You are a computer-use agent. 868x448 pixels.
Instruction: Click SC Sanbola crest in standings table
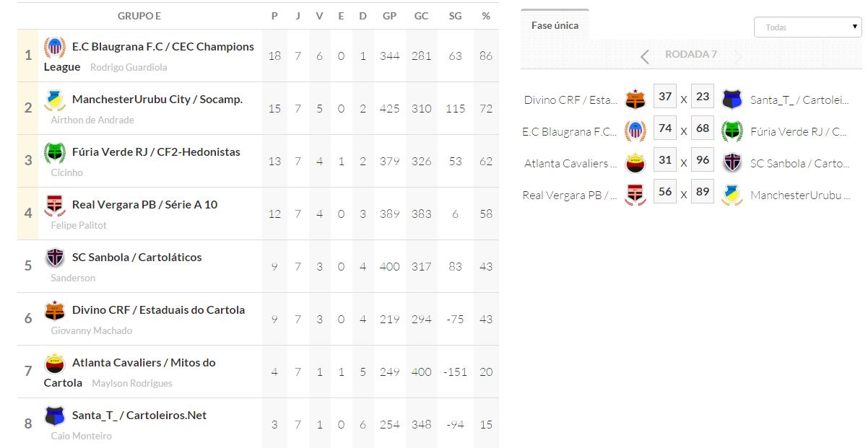pos(55,258)
